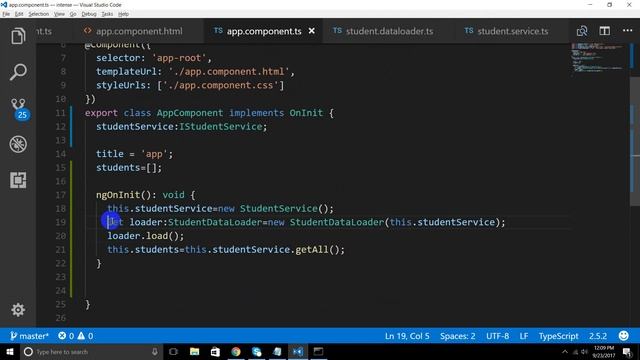Image resolution: width=640 pixels, height=360 pixels.
Task: Click the feedback smiley icon
Action: point(623,336)
